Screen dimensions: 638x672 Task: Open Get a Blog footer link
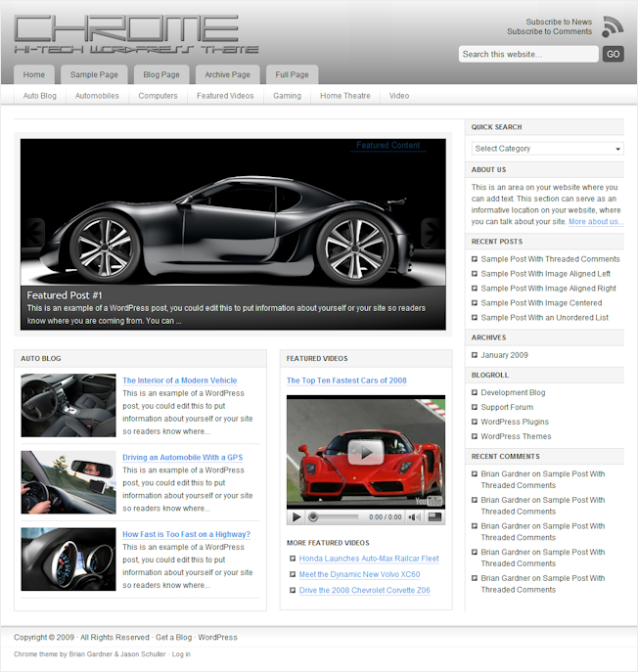click(173, 638)
